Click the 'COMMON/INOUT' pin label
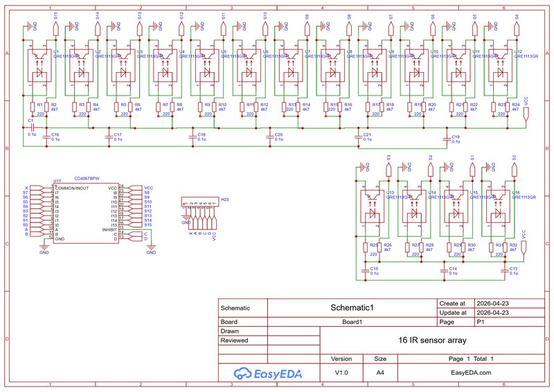 (72, 188)
